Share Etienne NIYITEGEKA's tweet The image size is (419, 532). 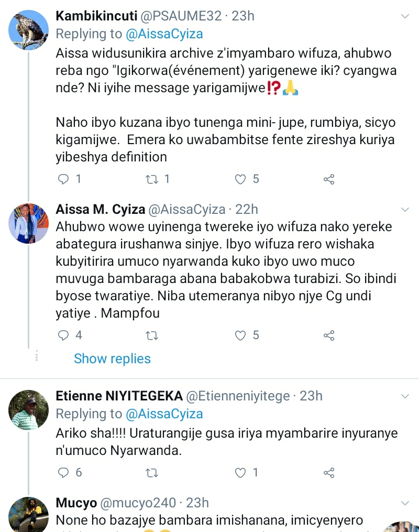(x=329, y=473)
